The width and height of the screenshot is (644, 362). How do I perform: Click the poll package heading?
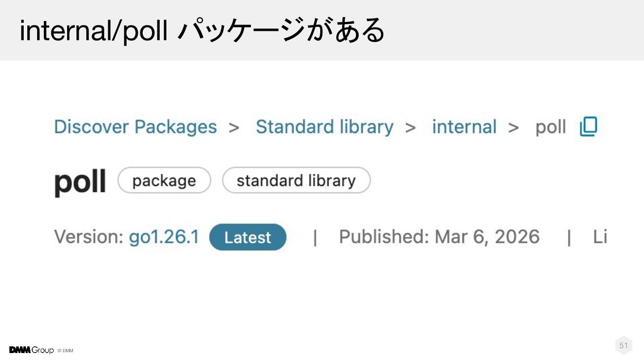(80, 181)
